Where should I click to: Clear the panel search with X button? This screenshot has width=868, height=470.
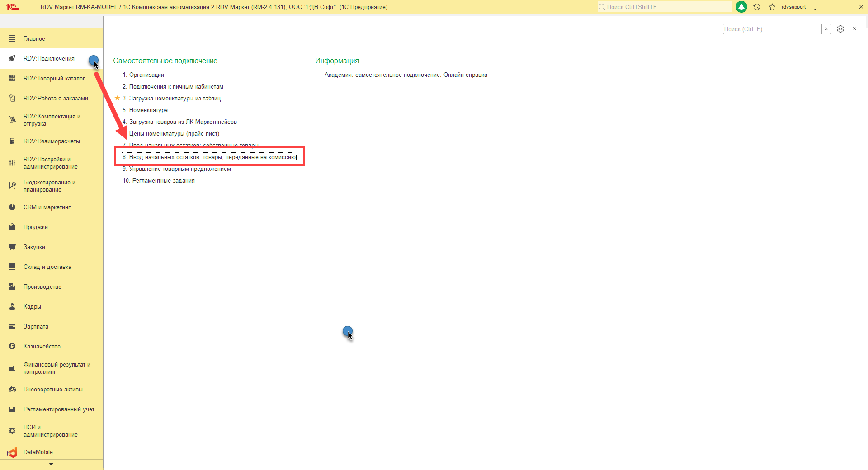[826, 29]
